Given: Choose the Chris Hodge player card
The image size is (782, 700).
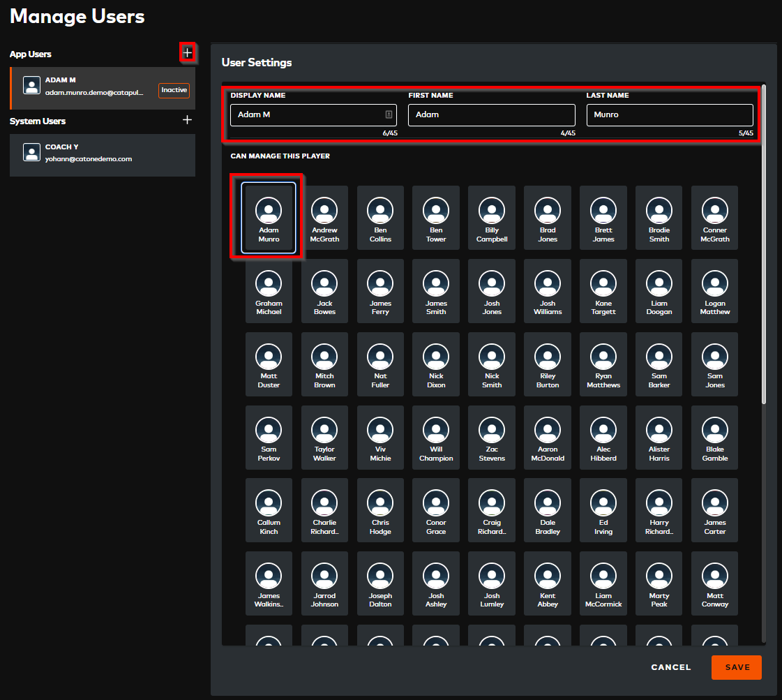Looking at the screenshot, I should tap(380, 510).
